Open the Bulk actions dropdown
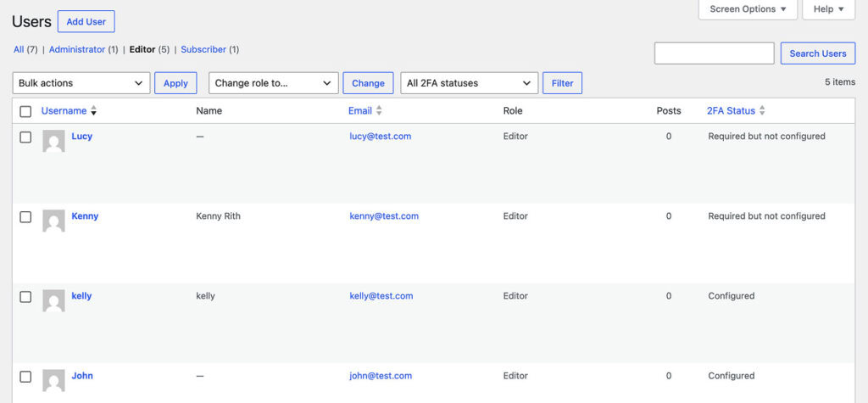Viewport: 868px width, 403px height. [x=81, y=83]
